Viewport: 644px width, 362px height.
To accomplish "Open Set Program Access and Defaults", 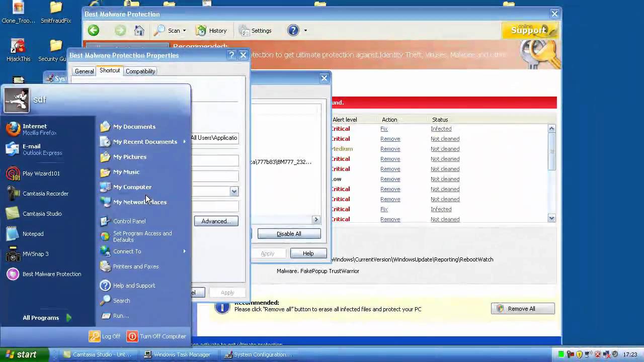I will tap(143, 236).
